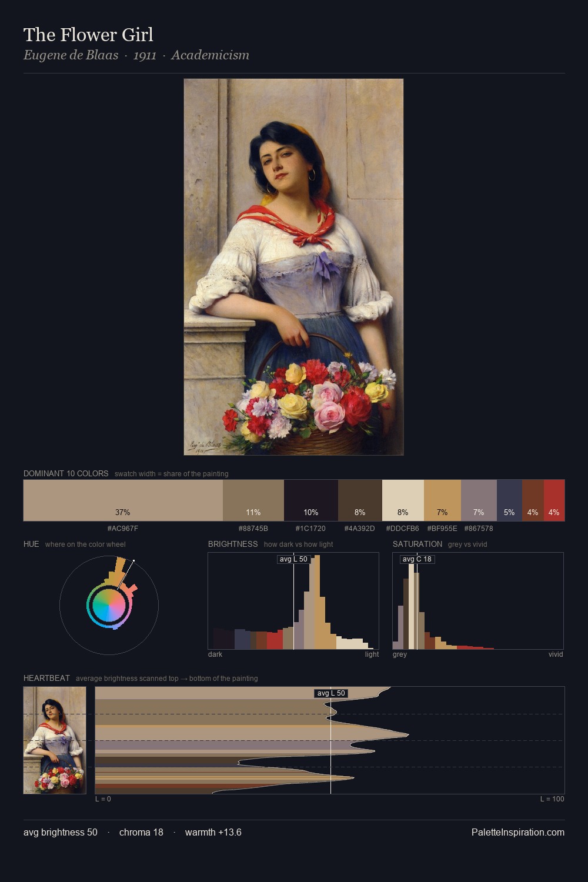Click the year 1911

[145, 55]
